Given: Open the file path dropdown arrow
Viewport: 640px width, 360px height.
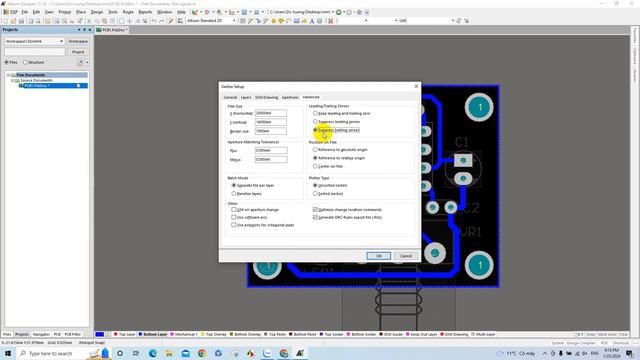Looking at the screenshot, I should click(333, 12).
